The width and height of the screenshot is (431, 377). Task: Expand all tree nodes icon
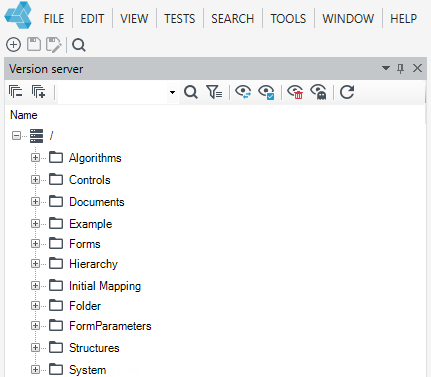tap(38, 92)
